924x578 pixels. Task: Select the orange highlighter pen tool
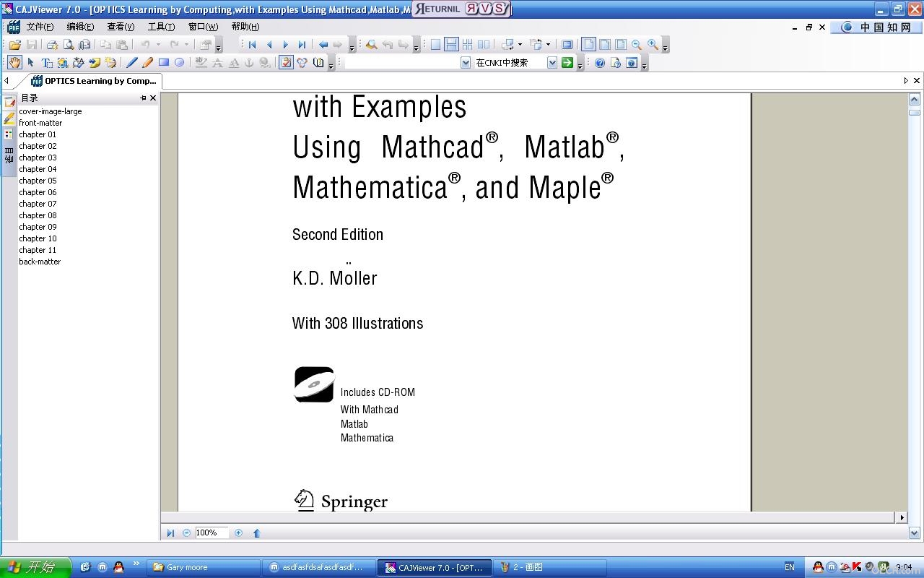pyautogui.click(x=147, y=63)
